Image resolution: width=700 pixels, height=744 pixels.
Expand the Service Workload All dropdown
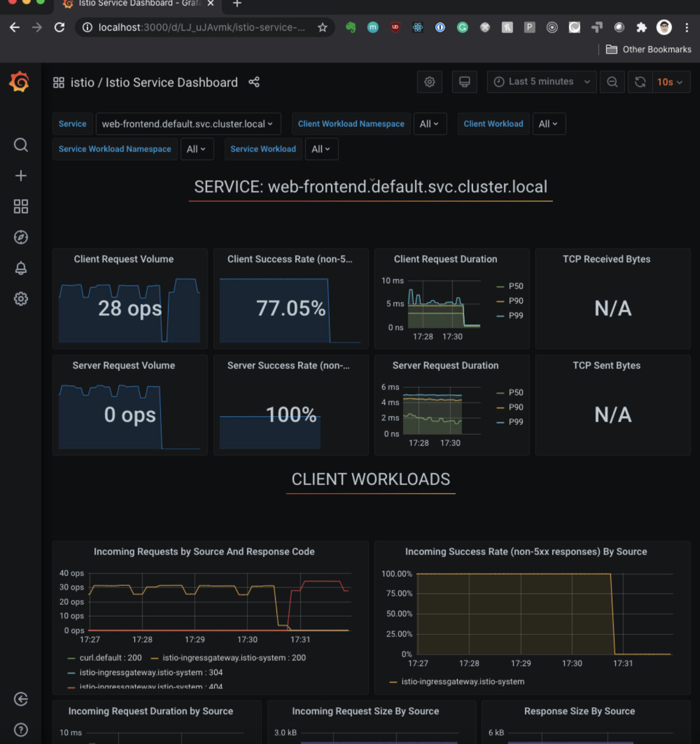point(321,149)
